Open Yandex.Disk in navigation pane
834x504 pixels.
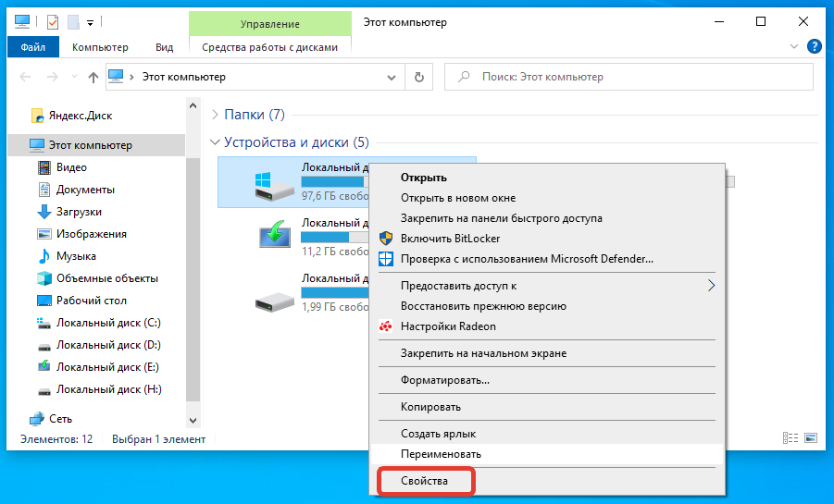coord(81,116)
